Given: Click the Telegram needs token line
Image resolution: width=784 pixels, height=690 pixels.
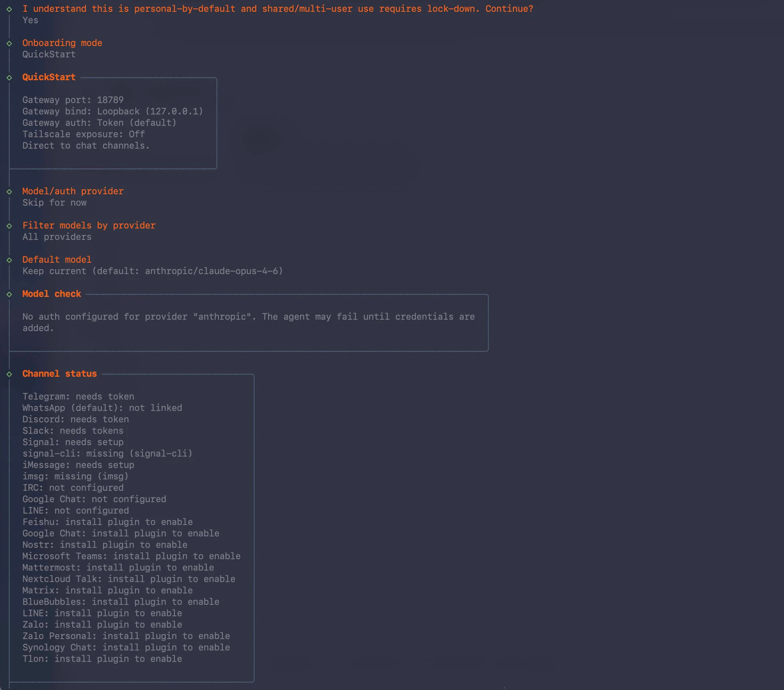Looking at the screenshot, I should tap(78, 396).
